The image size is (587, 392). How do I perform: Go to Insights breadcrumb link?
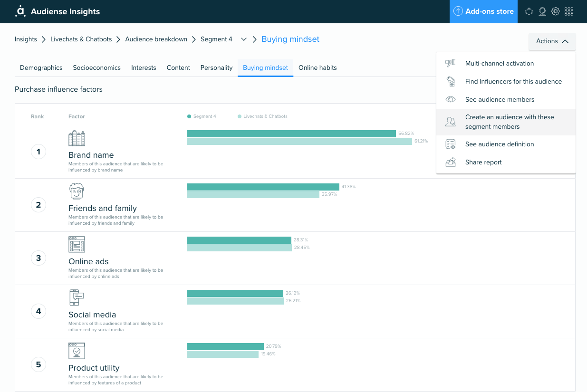coord(26,39)
